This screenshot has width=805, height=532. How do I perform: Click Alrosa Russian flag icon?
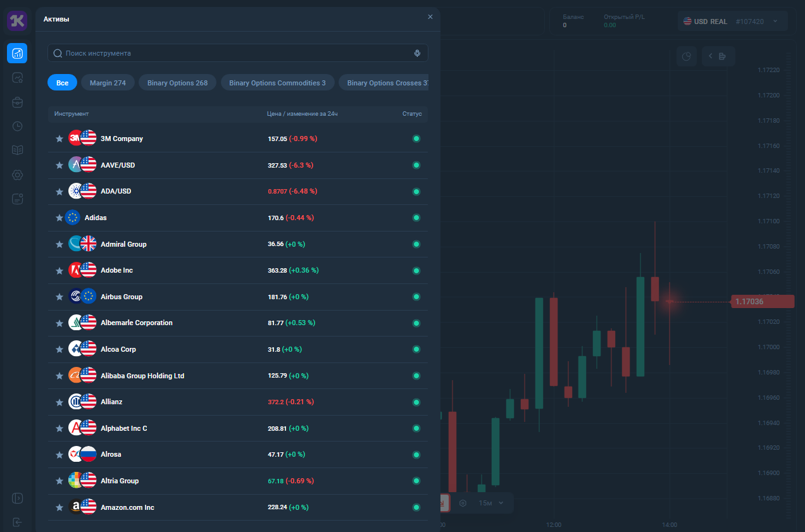click(x=89, y=454)
